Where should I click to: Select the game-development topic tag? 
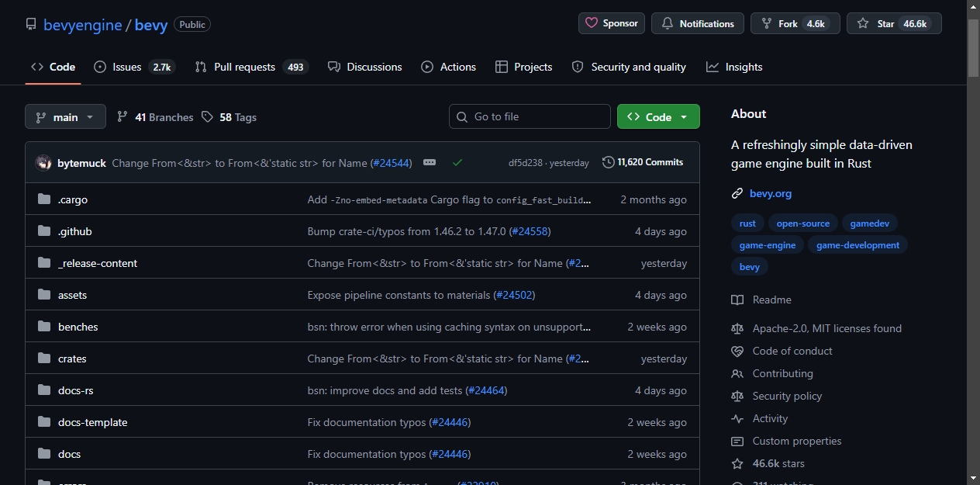pos(858,245)
